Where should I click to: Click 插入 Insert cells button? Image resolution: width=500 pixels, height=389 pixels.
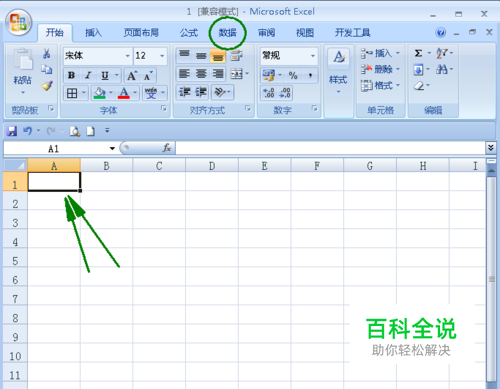coord(380,53)
